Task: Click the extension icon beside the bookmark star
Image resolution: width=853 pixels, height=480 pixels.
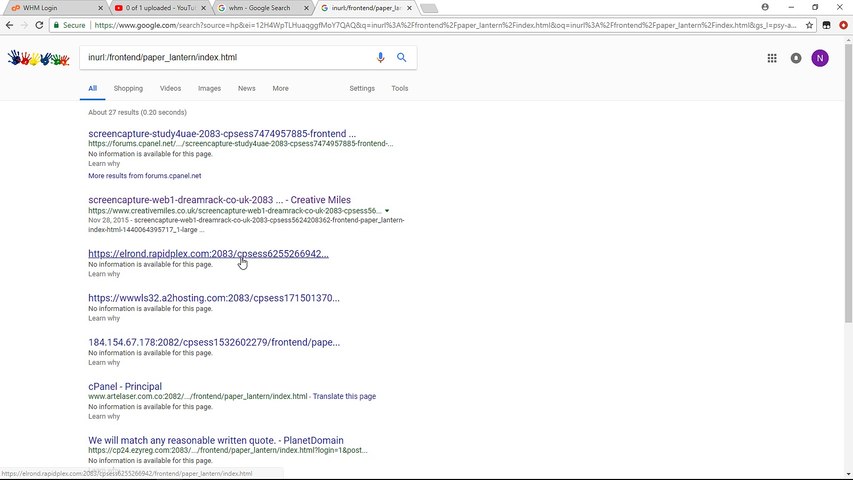Action: (x=826, y=25)
